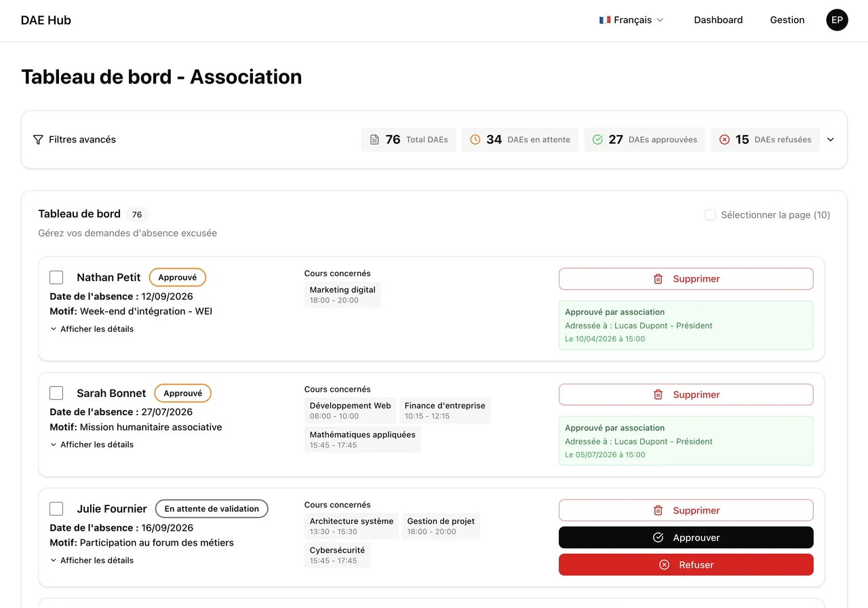
Task: Open Filtres avancés panel
Action: click(x=75, y=140)
